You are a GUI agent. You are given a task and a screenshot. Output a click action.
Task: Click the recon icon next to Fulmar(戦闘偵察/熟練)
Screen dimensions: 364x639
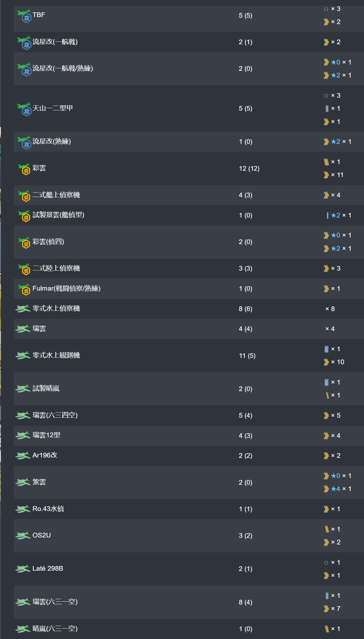point(24,289)
